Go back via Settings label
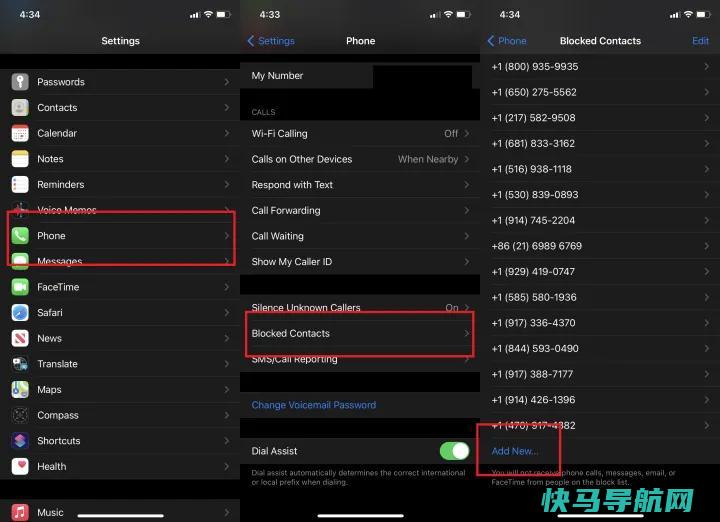720x522 pixels. click(x=276, y=41)
